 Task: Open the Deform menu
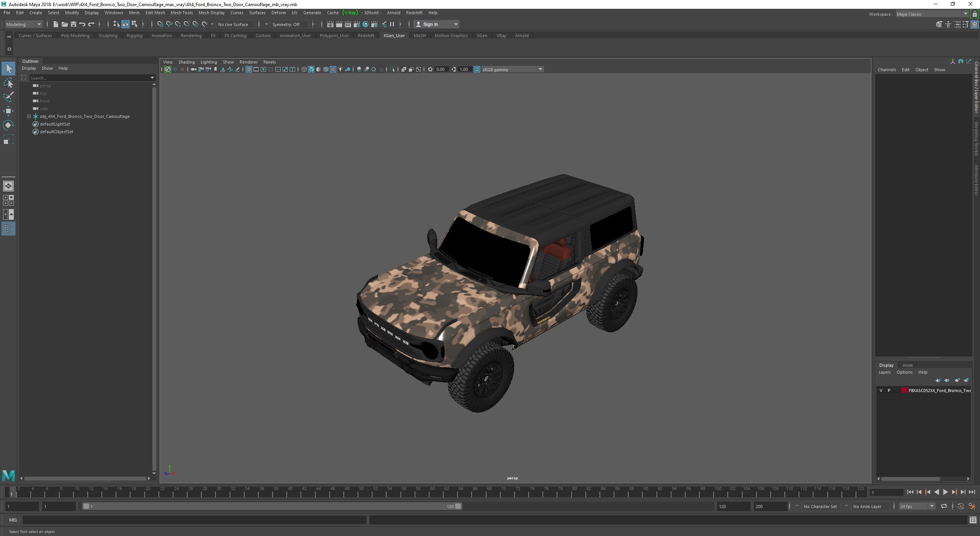(278, 13)
